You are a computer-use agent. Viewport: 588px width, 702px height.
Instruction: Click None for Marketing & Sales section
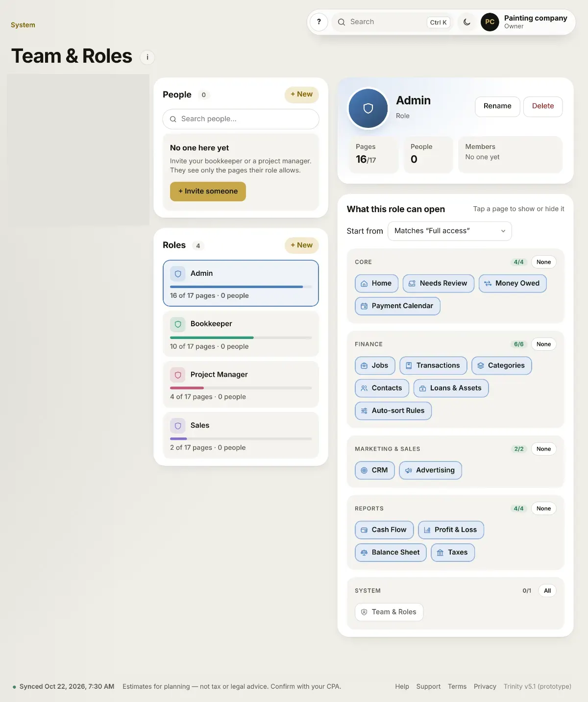(543, 449)
